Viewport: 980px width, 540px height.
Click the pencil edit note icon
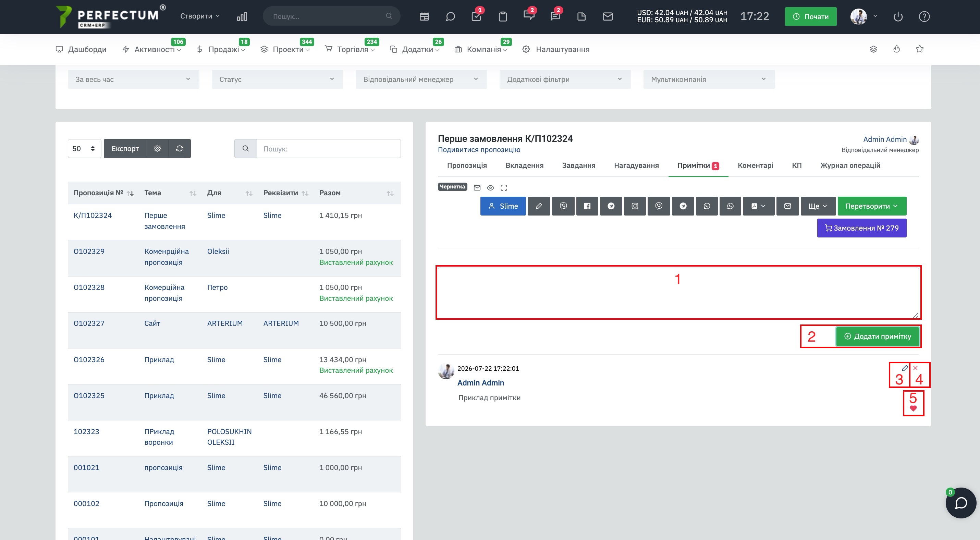[905, 368]
